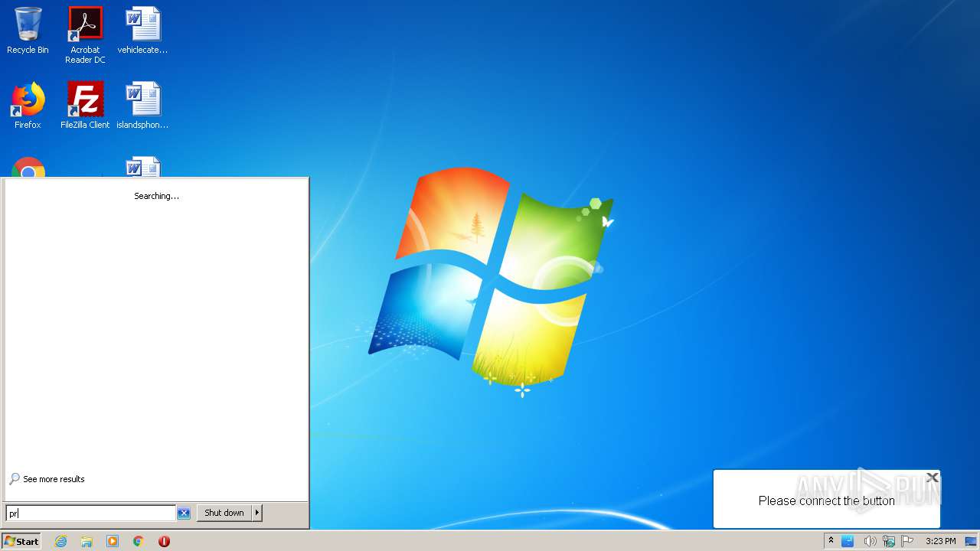Select the Word document icon behind Start menu
The height and width of the screenshot is (551, 980).
click(x=143, y=167)
